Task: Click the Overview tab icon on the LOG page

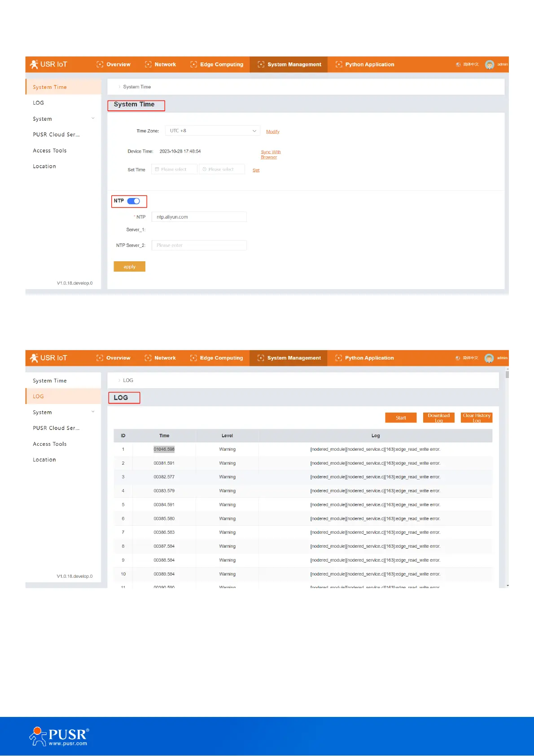Action: coord(100,358)
